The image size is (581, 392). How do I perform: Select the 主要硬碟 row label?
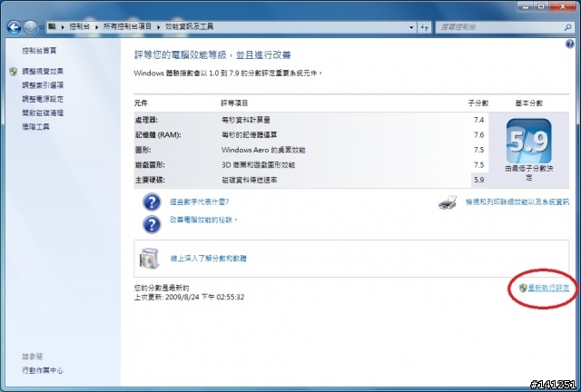pos(150,180)
